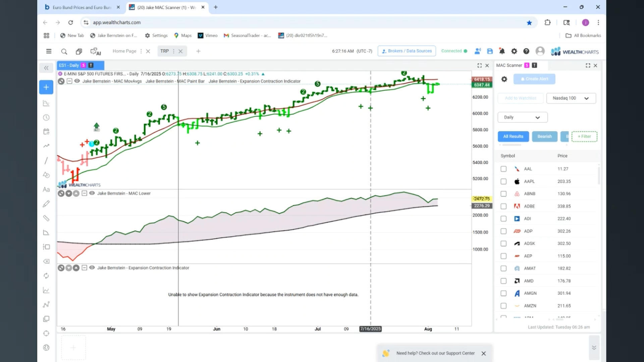Click the blue add plus button

pos(46,87)
